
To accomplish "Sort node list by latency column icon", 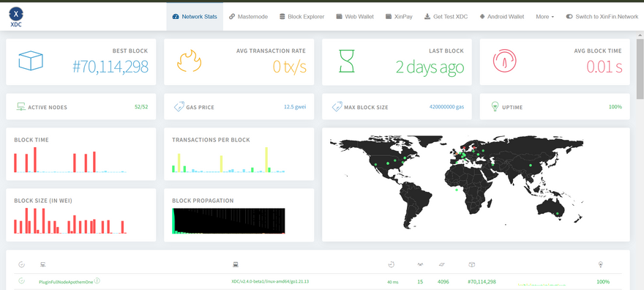I will click(x=391, y=265).
